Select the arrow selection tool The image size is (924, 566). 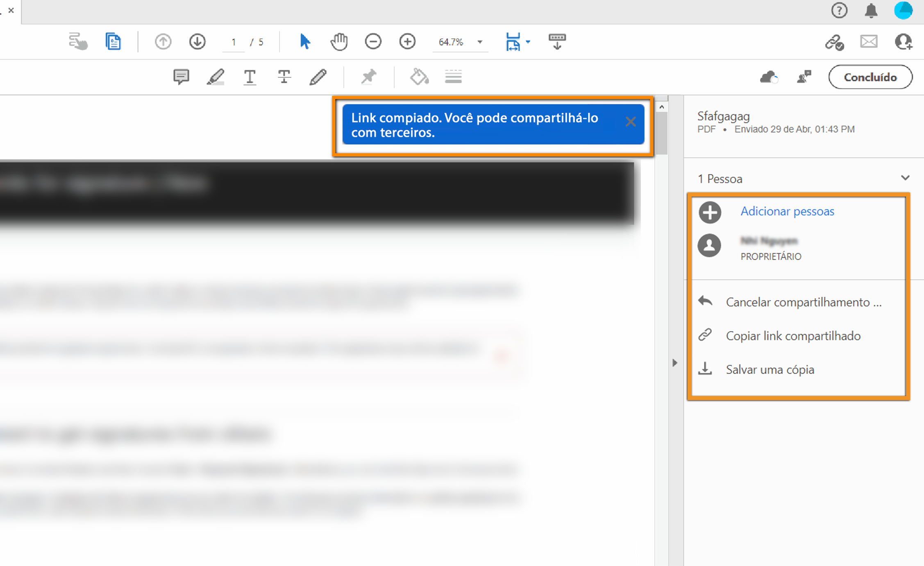tap(305, 42)
